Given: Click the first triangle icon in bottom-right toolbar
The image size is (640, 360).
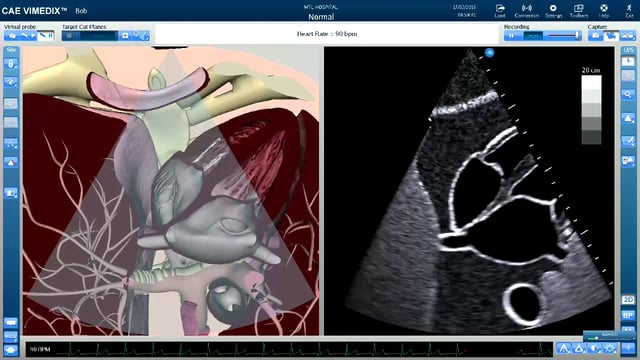Looking at the screenshot, I should click(564, 349).
